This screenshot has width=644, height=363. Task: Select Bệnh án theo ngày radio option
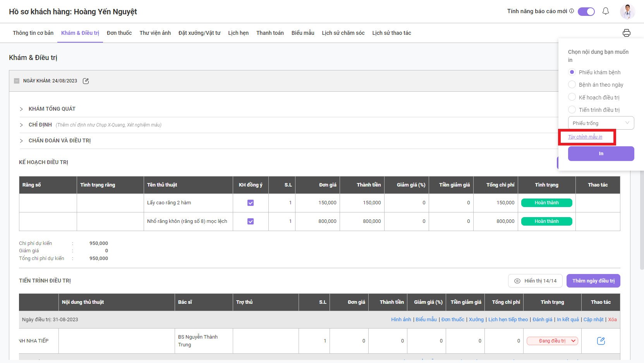[572, 84]
